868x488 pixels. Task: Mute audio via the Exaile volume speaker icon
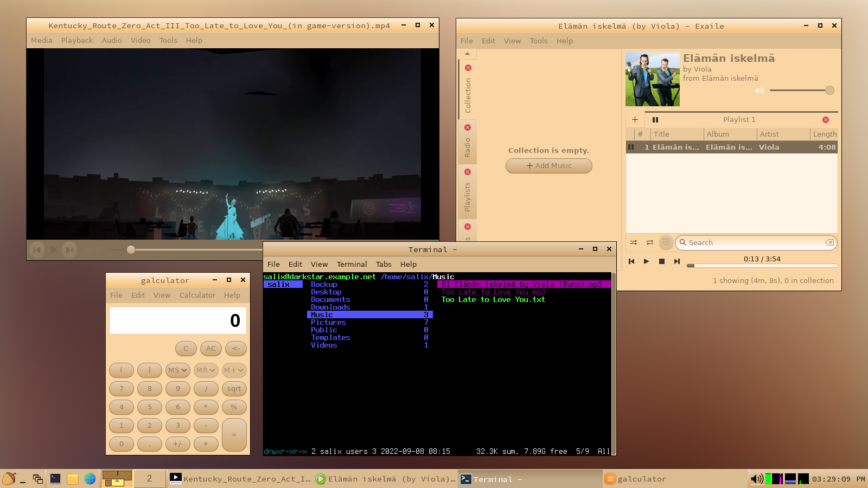point(759,91)
